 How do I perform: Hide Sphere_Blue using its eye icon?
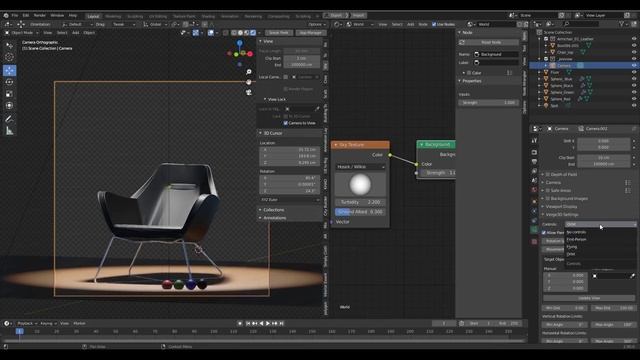(634, 79)
